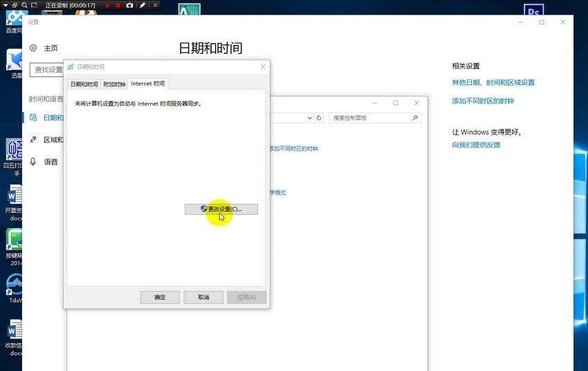Click 添加不同时区的时钟 link in Control Panel window
Screen dimensions: 588x371
tap(293, 149)
